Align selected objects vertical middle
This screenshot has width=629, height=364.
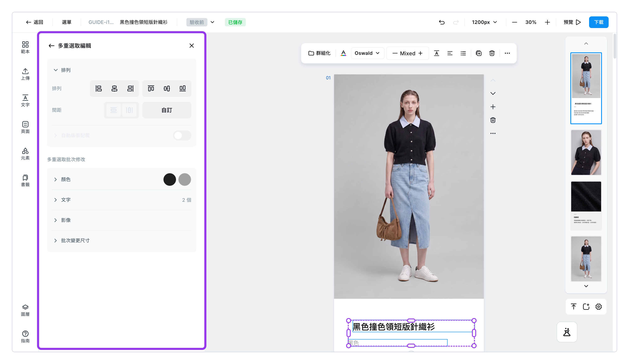click(x=167, y=89)
